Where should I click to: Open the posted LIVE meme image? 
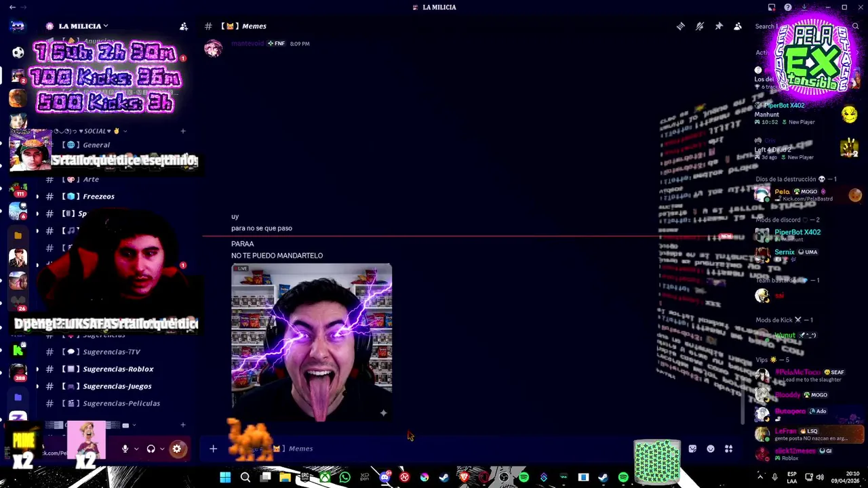click(311, 342)
